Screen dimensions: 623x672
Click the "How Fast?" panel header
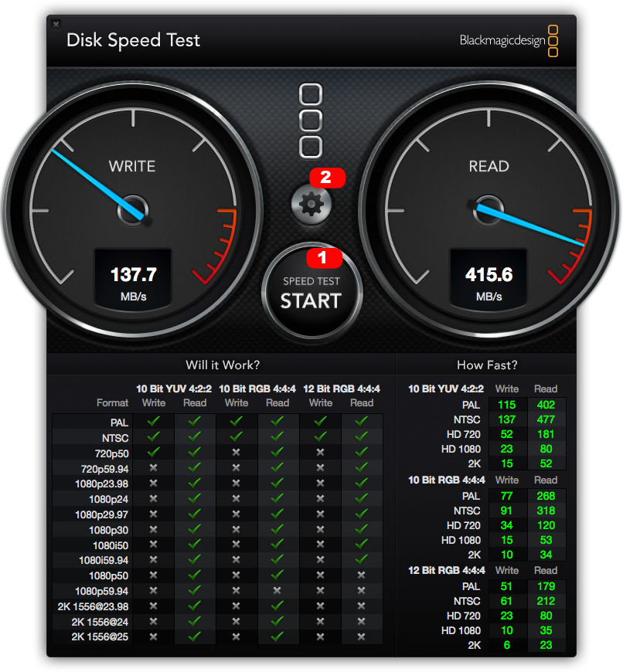pyautogui.click(x=487, y=365)
